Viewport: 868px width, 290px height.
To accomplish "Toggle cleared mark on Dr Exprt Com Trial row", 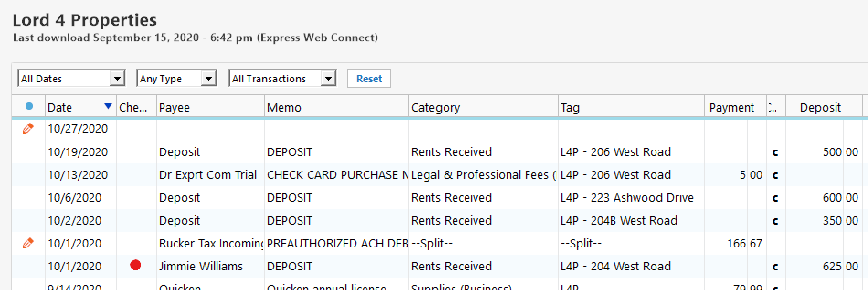I will [x=775, y=175].
